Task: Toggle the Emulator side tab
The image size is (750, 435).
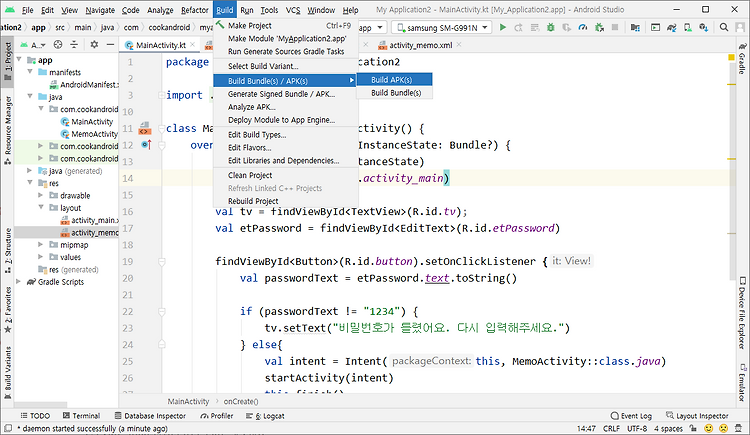Action: point(742,383)
